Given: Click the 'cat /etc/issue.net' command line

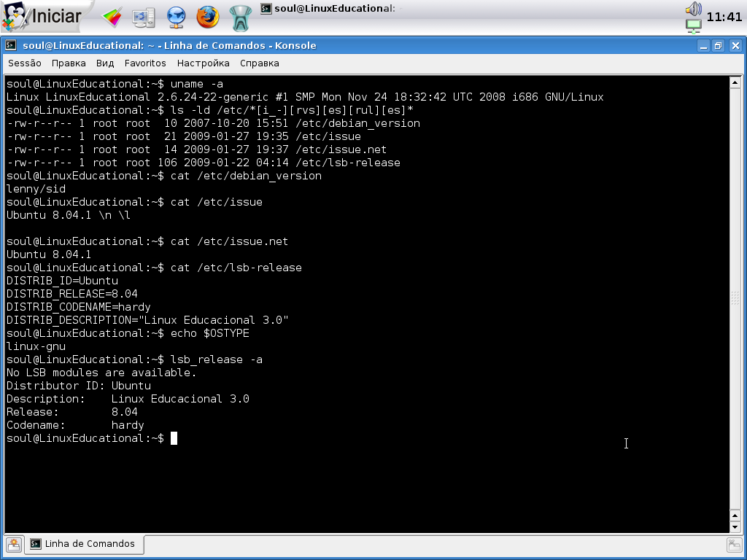Looking at the screenshot, I should pyautogui.click(x=147, y=241).
